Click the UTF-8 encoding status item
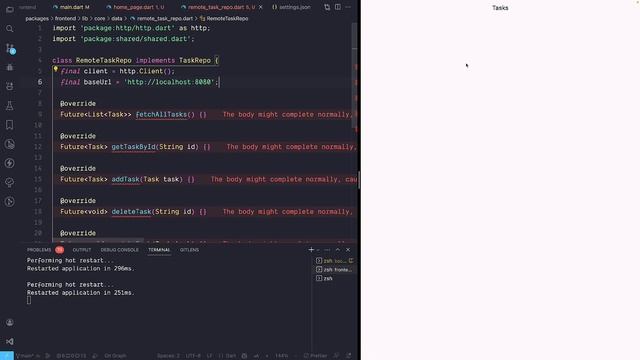 193,356
